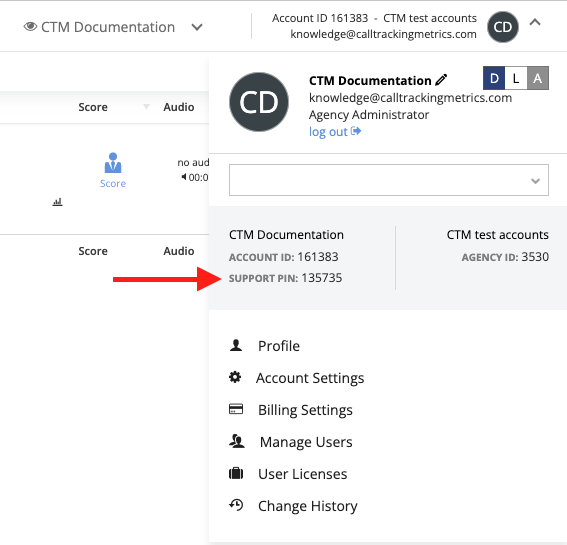Click CTM Documentation name in grey panel
The image size is (567, 545).
(x=286, y=235)
